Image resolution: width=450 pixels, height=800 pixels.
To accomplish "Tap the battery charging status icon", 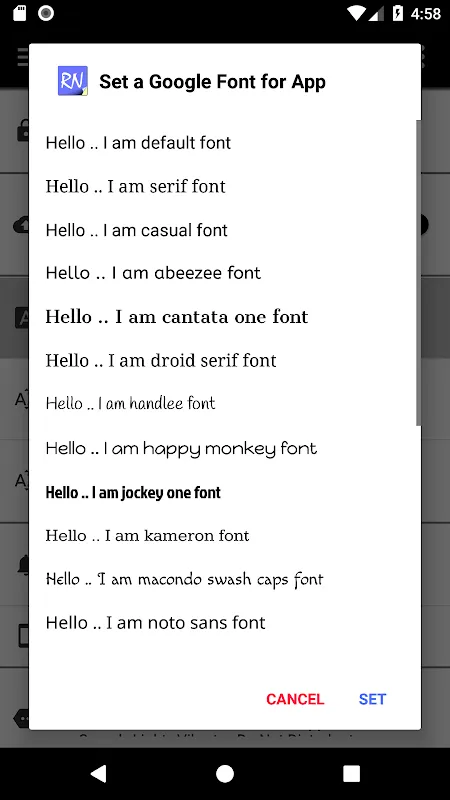I will (x=398, y=13).
